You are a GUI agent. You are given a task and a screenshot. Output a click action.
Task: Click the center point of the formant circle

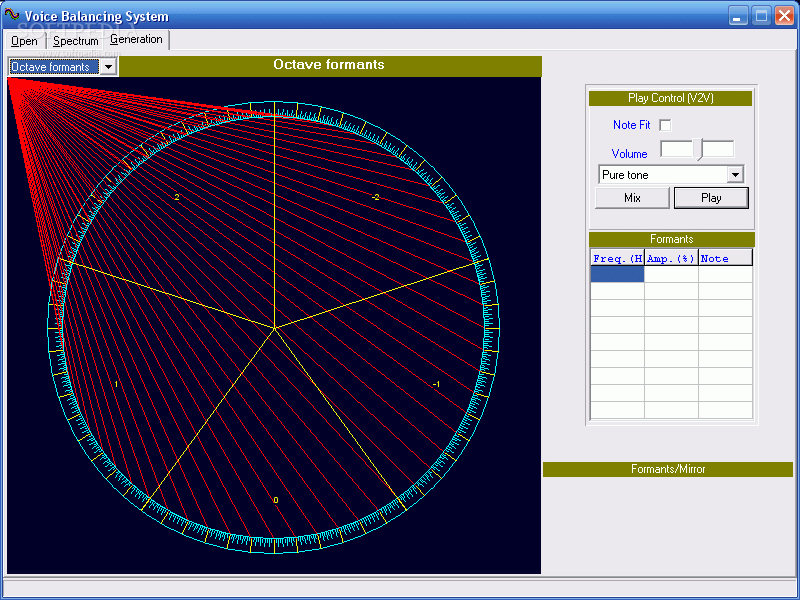[x=274, y=328]
